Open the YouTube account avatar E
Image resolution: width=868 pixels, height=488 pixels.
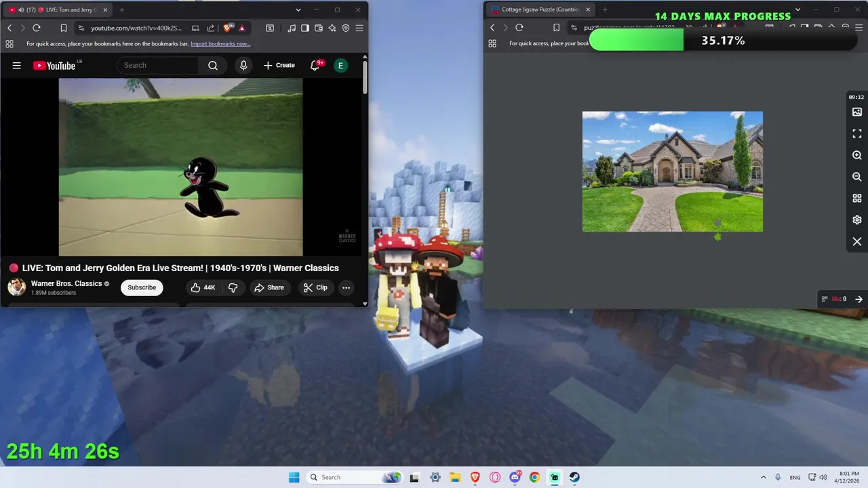(x=340, y=66)
